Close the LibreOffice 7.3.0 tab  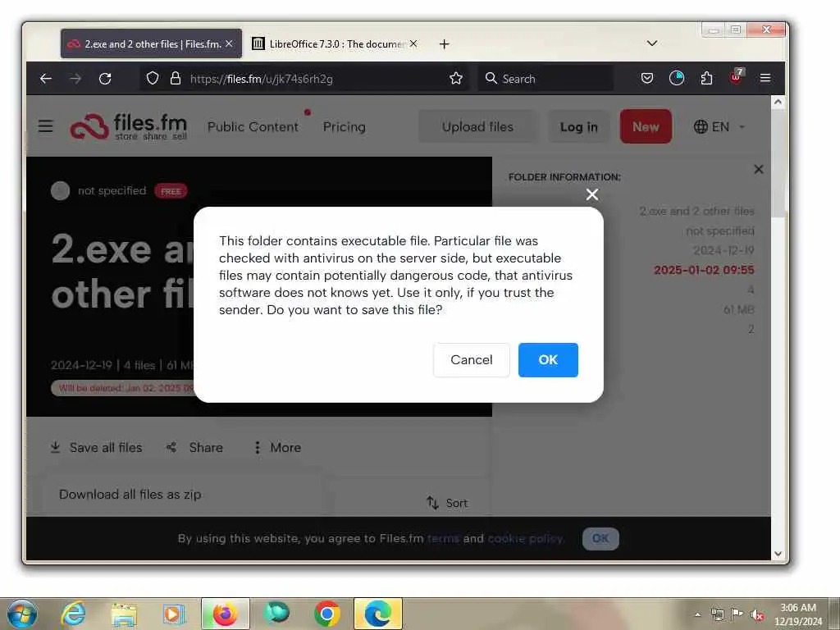[413, 44]
